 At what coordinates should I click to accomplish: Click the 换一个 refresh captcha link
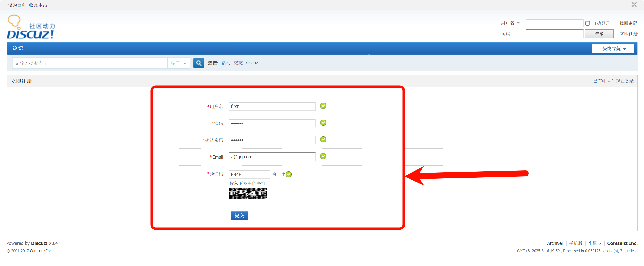(x=278, y=174)
